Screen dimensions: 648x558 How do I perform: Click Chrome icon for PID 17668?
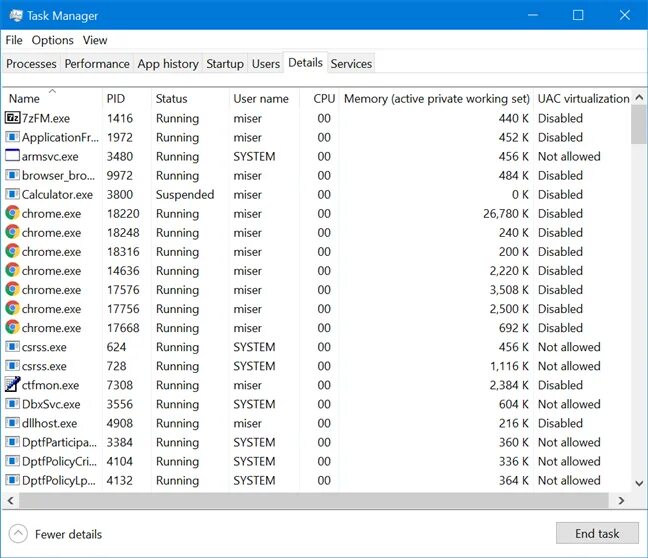click(x=12, y=327)
